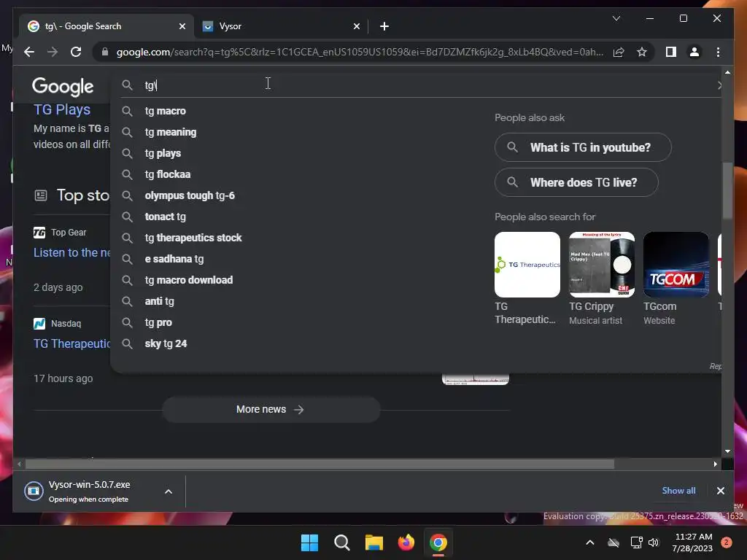Viewport: 747px width, 560px height.
Task: Select suggestion tg macro download
Action: coord(189,280)
